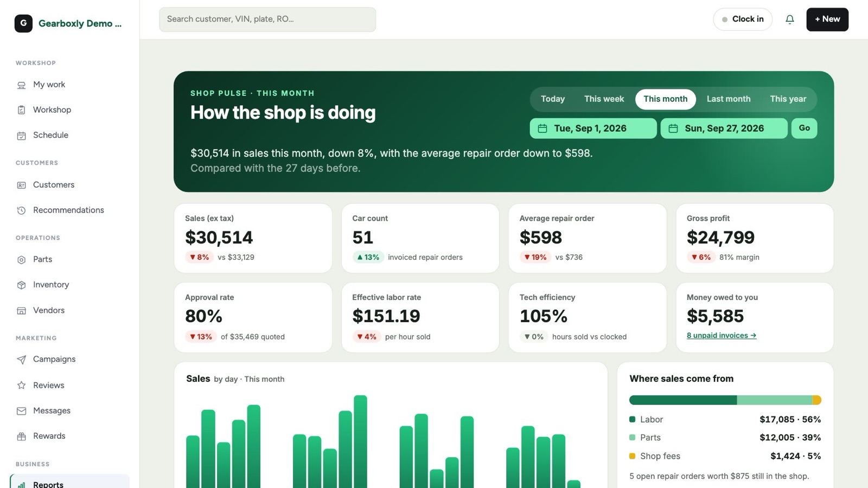Select the This year range tab
This screenshot has height=488, width=868.
pyautogui.click(x=788, y=99)
